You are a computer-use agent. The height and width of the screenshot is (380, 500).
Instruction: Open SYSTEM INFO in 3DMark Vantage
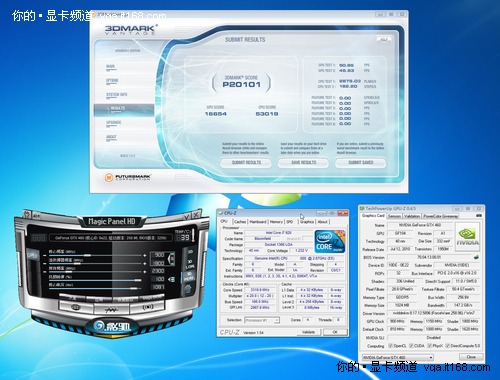pos(117,95)
